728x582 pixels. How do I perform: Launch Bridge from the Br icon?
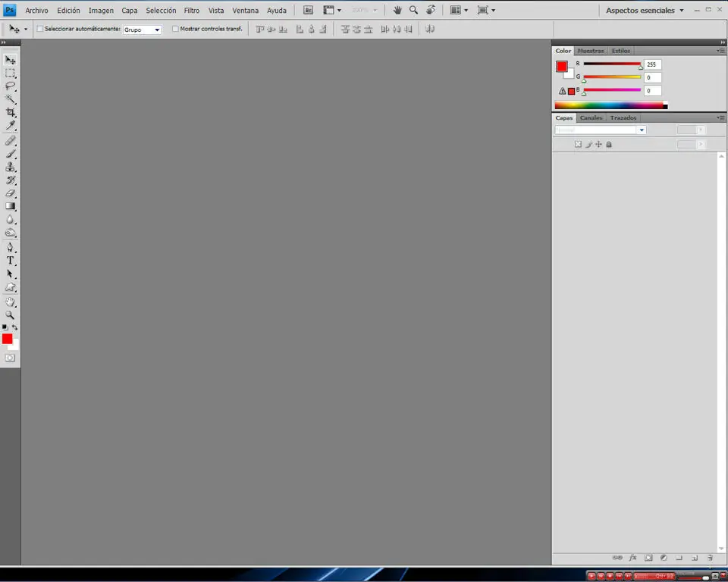[308, 10]
